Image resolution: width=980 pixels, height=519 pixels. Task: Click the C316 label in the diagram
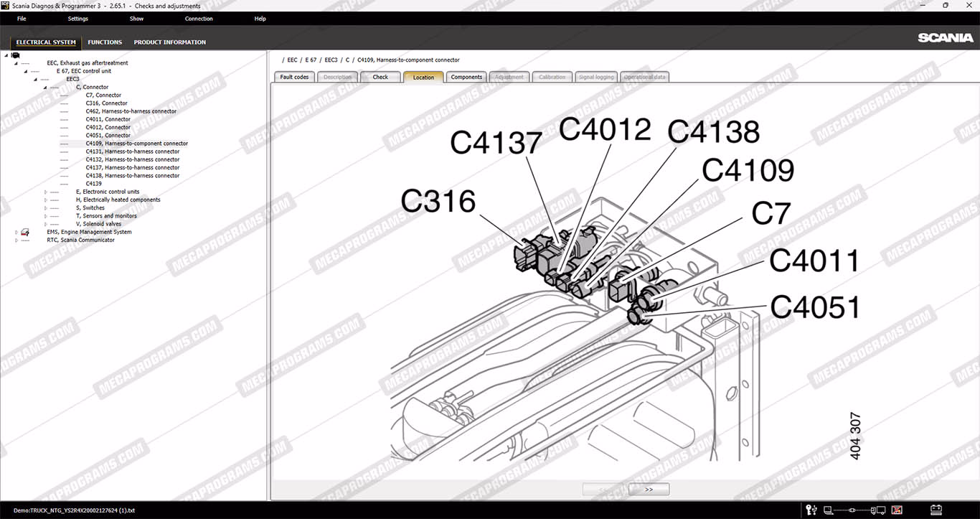tap(438, 201)
